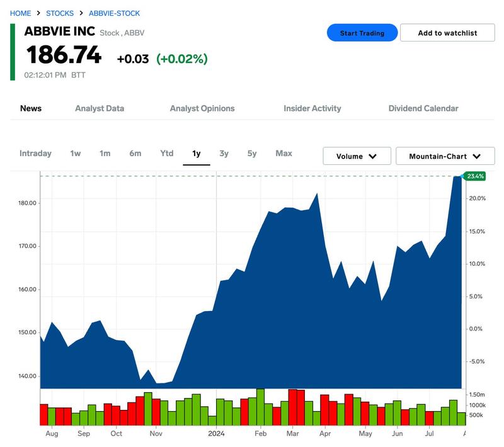Open the Analyst Opinions tab

click(201, 108)
